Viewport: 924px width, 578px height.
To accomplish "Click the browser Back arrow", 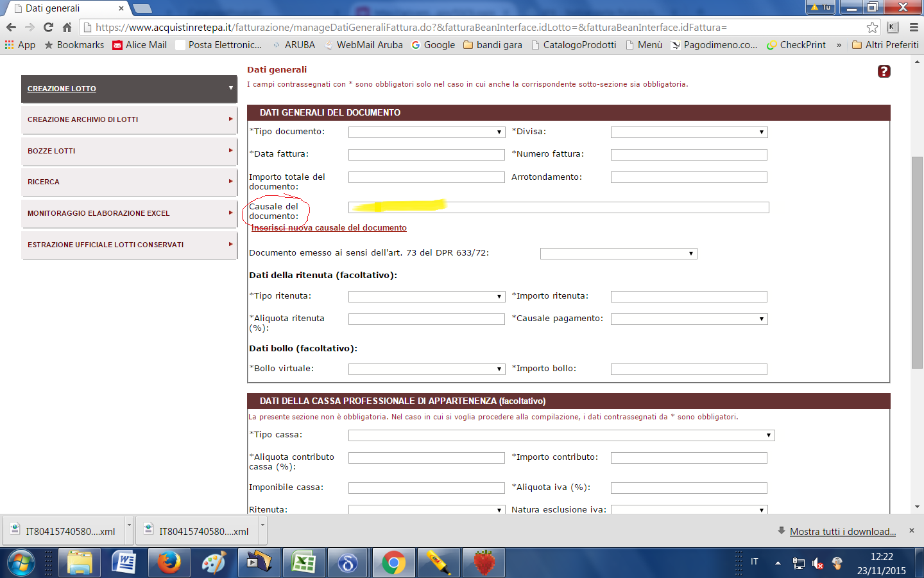I will 11,28.
